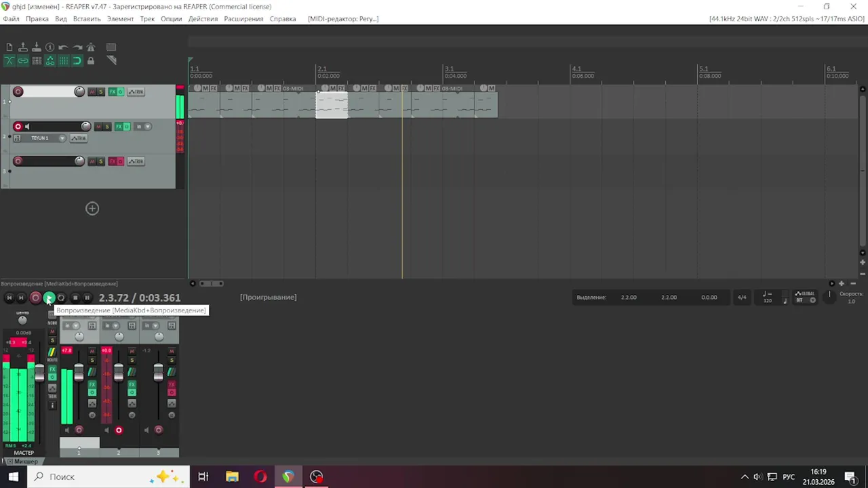
Task: Open the Opera browser taskbar icon
Action: 260,476
